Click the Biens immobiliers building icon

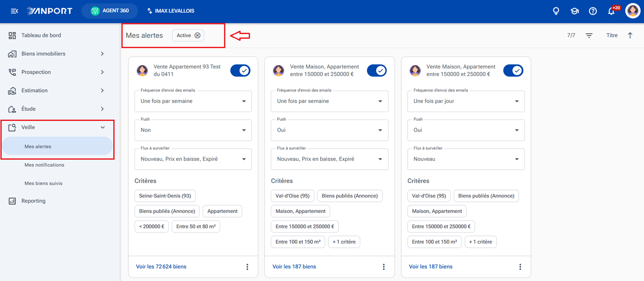click(12, 54)
